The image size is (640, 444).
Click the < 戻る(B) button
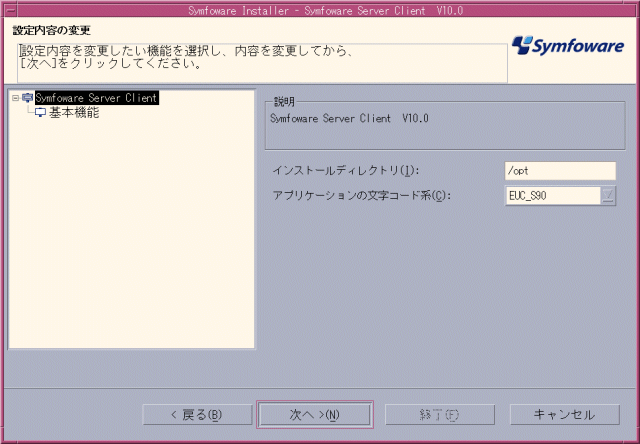[x=197, y=415]
